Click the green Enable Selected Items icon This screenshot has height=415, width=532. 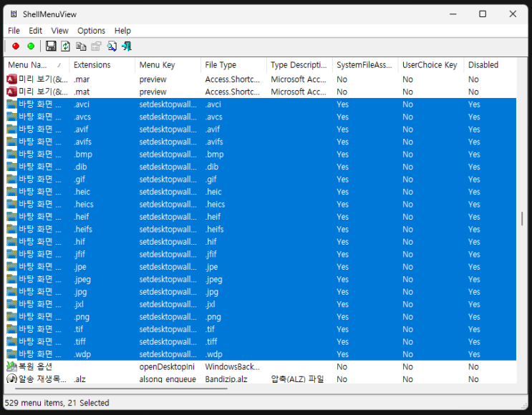click(x=31, y=46)
